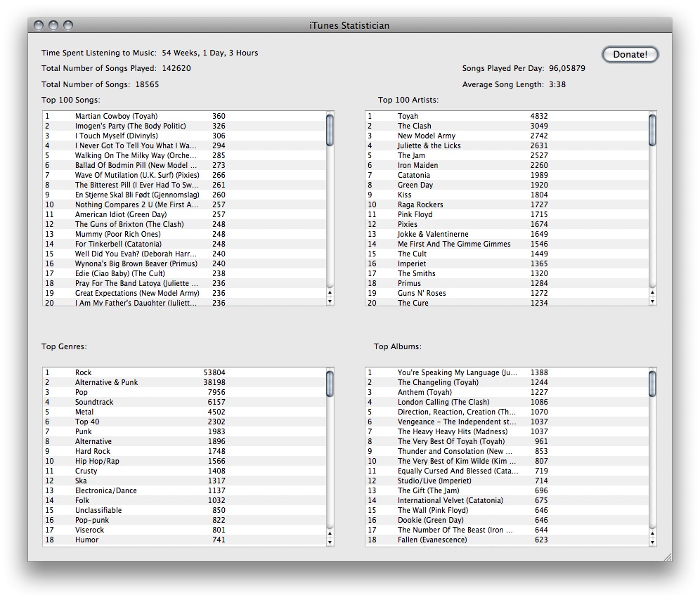
Task: Select the Unclassifiable genre row
Action: (x=184, y=510)
